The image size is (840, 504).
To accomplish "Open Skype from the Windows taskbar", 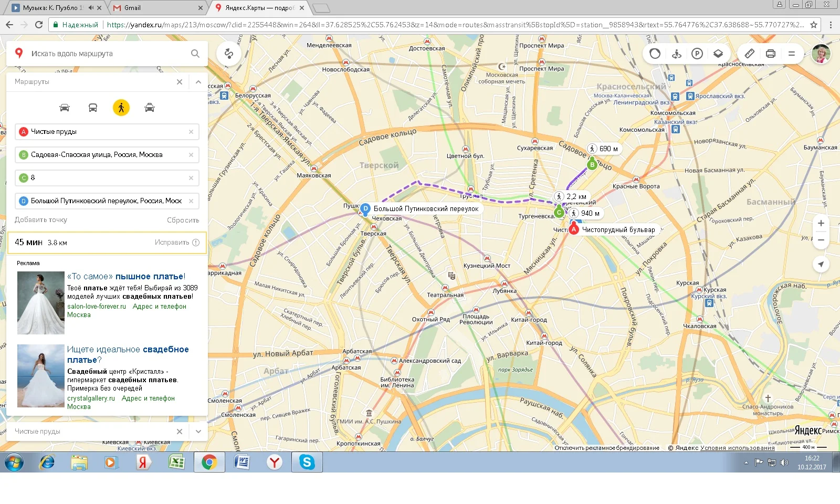I will 307,462.
